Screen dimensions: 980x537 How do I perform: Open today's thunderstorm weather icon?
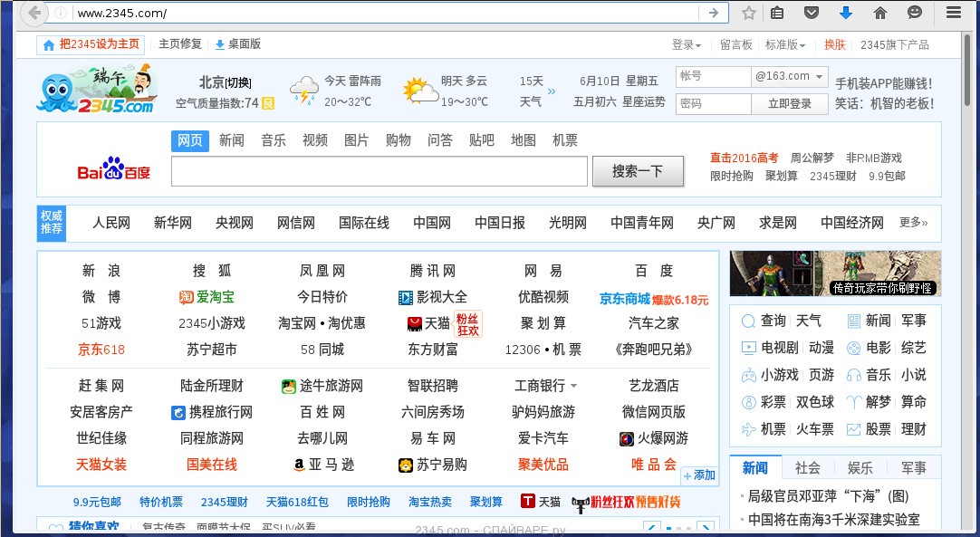(x=304, y=91)
